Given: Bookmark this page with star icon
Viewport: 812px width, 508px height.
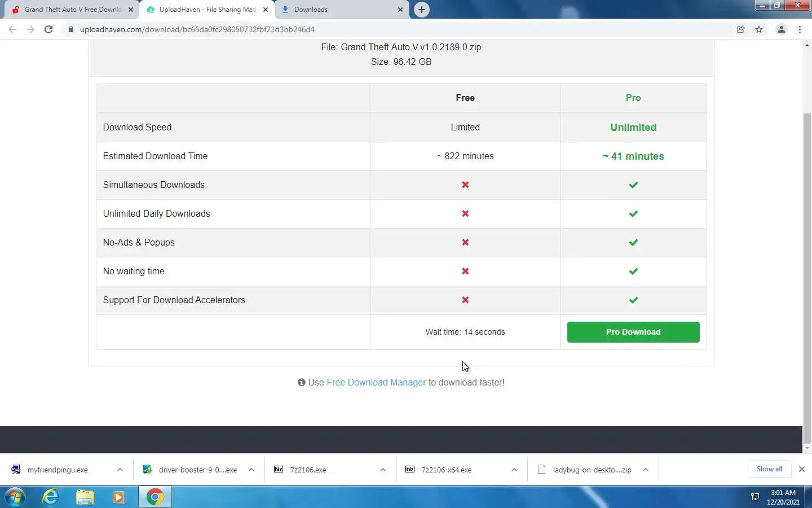Looking at the screenshot, I should pyautogui.click(x=759, y=29).
